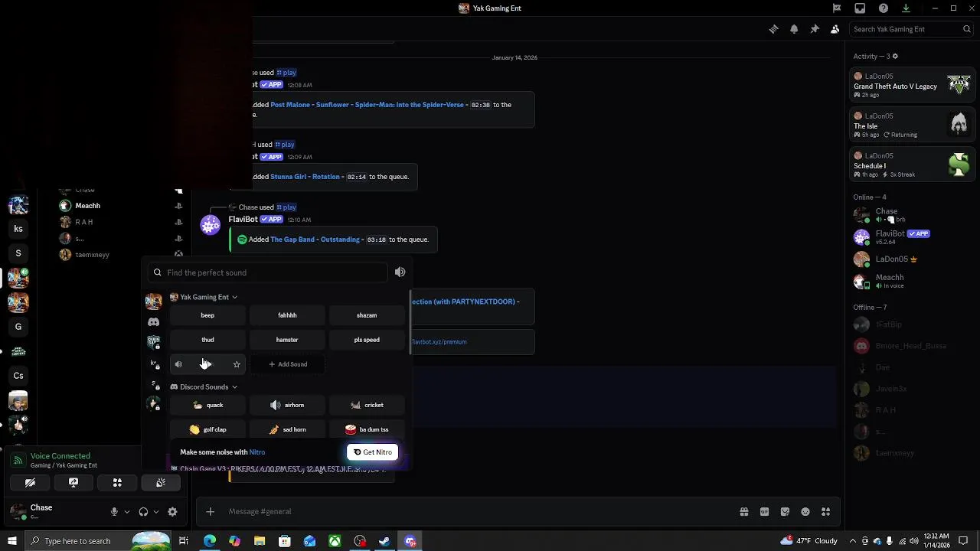980x551 pixels.
Task: Select Yak Gaming Ent icon in soundboard sidebar
Action: tap(154, 302)
